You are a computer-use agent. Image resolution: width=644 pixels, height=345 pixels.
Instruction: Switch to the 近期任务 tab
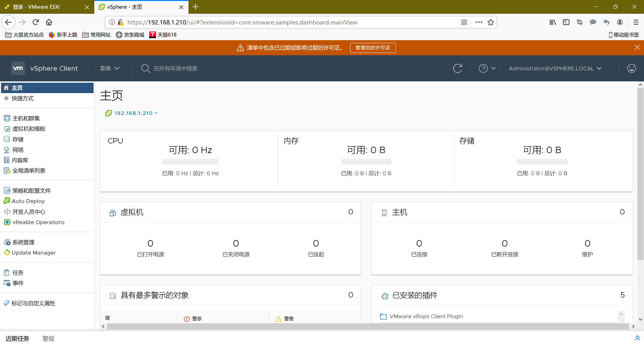[x=17, y=339]
